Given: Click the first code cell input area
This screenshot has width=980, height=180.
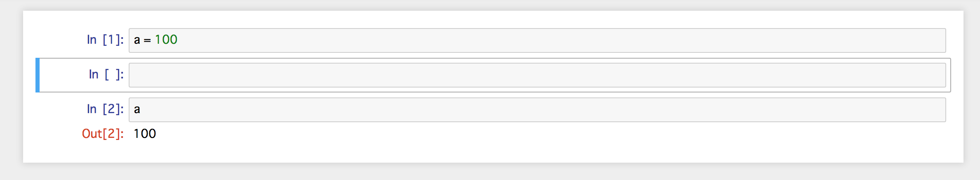Looking at the screenshot, I should click(537, 40).
